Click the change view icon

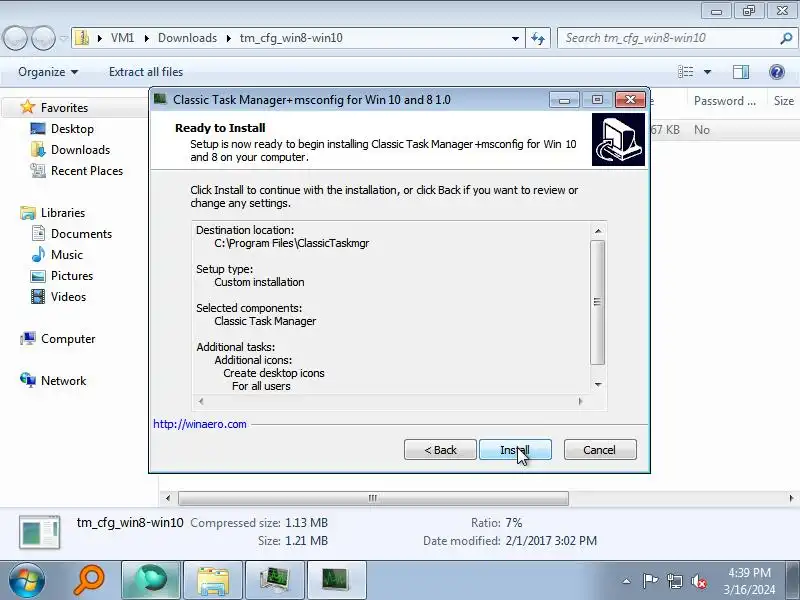point(685,72)
